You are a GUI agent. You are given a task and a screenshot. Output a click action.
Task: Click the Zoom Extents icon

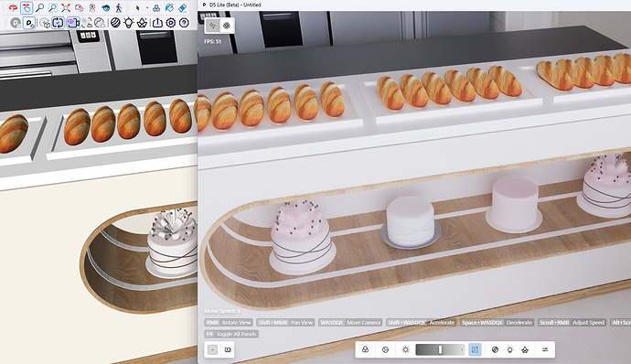coord(66,7)
